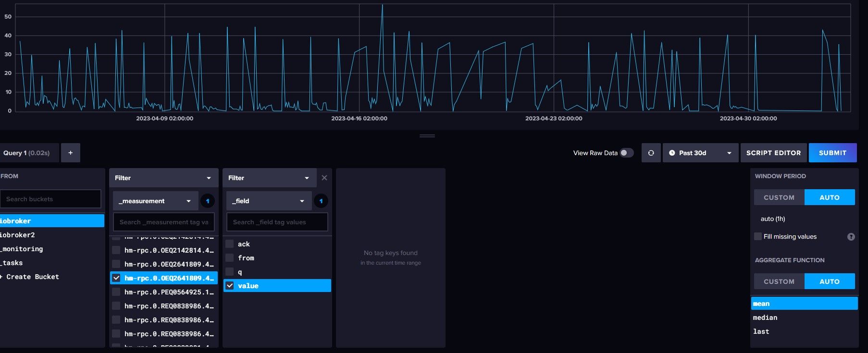Viewport: 868px width, 353px height.
Task: Switch Aggregate Function to CUSTOM
Action: (779, 281)
